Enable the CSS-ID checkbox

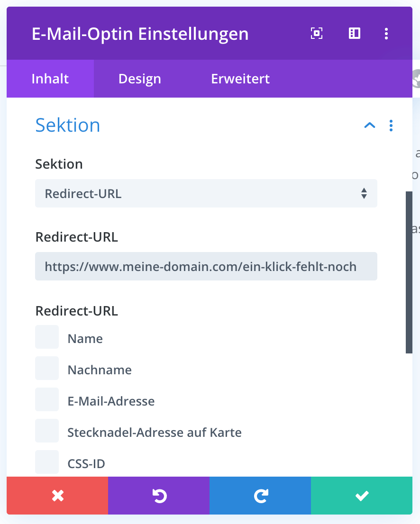pos(47,462)
